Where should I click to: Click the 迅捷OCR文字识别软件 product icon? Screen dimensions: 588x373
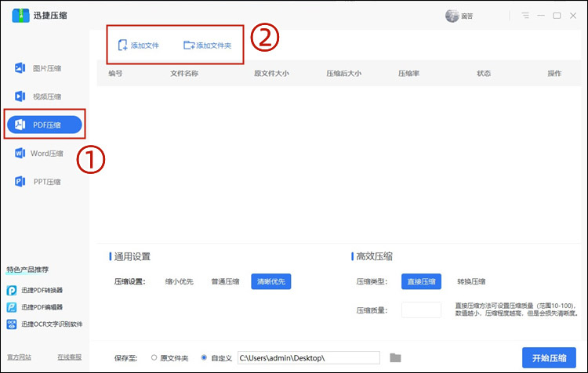12,324
